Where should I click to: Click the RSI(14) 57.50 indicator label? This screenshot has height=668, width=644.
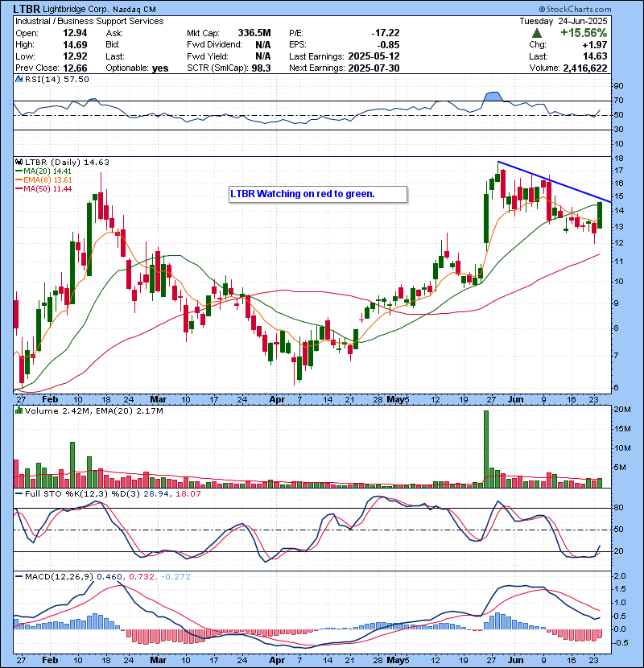(x=56, y=79)
